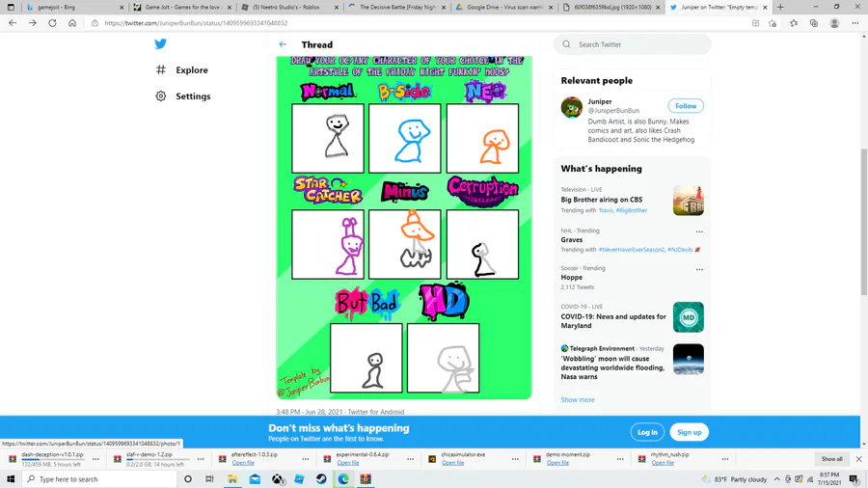Open Xbox app from the taskbar

tap(278, 479)
